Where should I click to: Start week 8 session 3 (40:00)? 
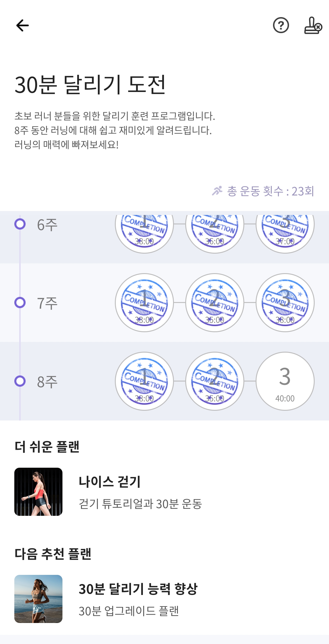pyautogui.click(x=285, y=381)
